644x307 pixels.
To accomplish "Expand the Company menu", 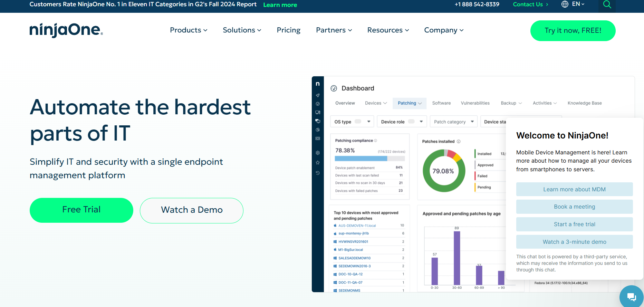I will point(444,30).
